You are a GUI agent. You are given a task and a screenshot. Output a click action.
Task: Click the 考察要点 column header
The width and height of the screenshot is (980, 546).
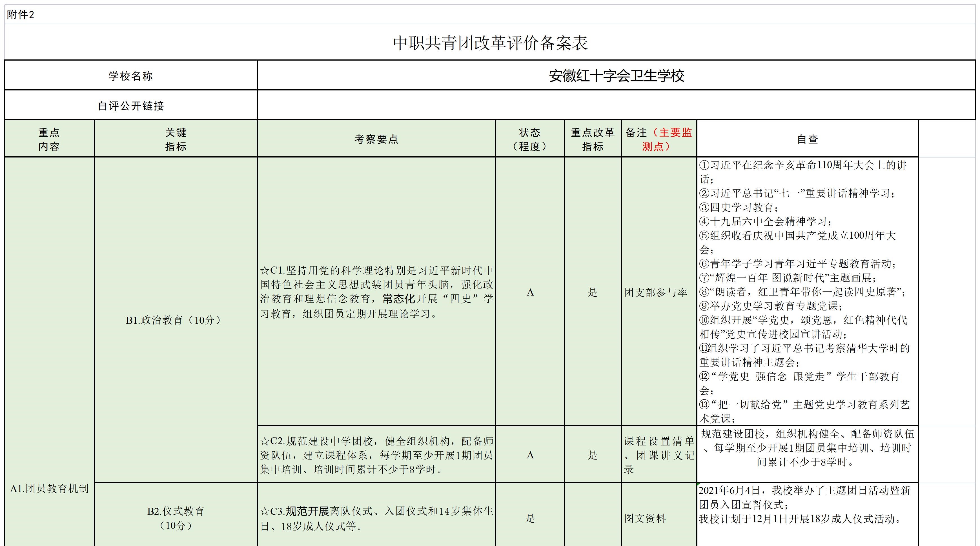376,139
